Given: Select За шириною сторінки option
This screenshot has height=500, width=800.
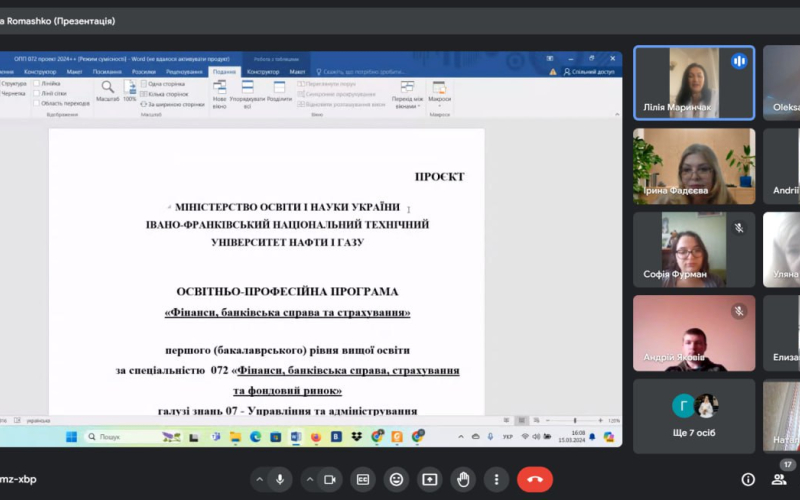Looking at the screenshot, I should 172,104.
